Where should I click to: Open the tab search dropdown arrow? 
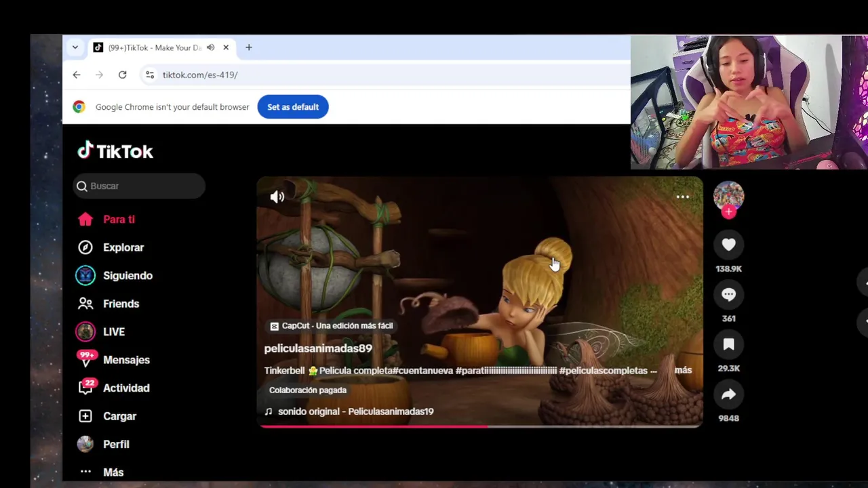coord(75,47)
